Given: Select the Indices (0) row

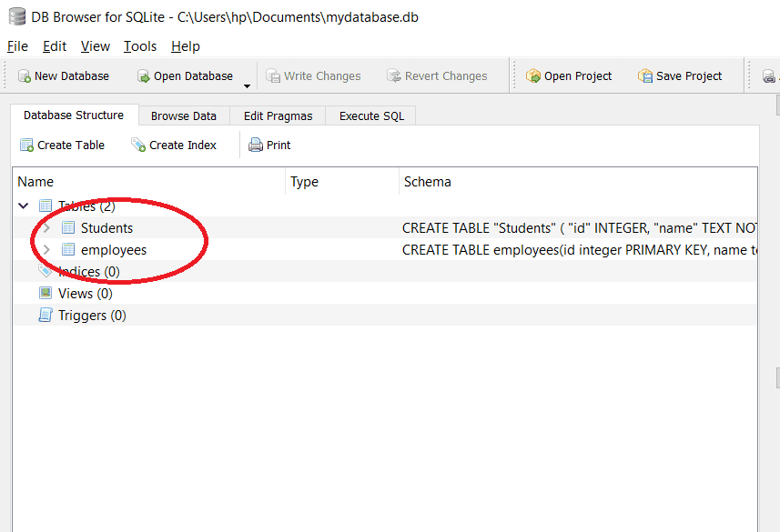Looking at the screenshot, I should click(x=384, y=272).
